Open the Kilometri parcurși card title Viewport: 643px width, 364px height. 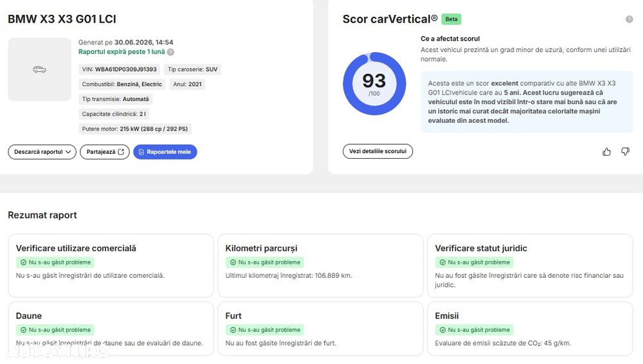click(261, 248)
